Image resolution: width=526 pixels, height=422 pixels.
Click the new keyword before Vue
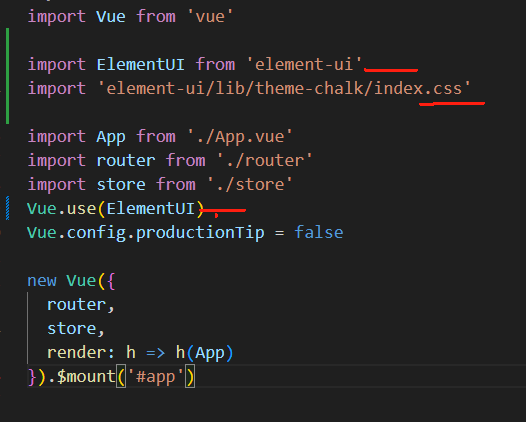click(42, 280)
